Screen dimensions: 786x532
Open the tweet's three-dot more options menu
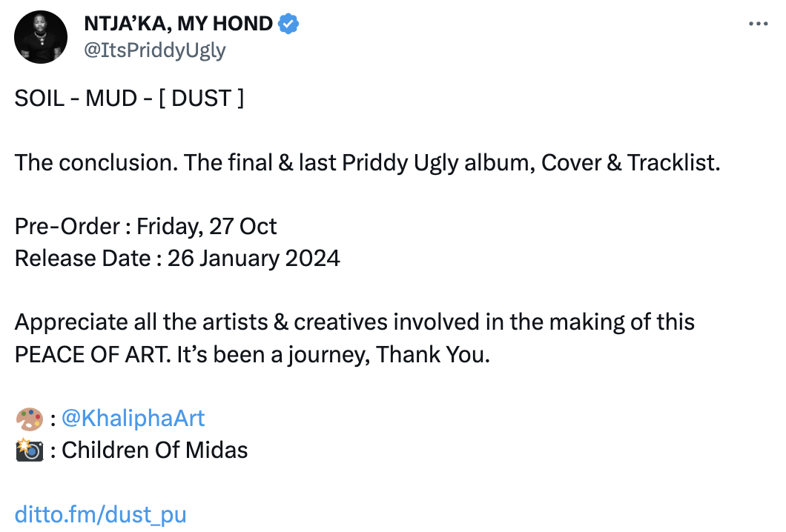click(758, 24)
